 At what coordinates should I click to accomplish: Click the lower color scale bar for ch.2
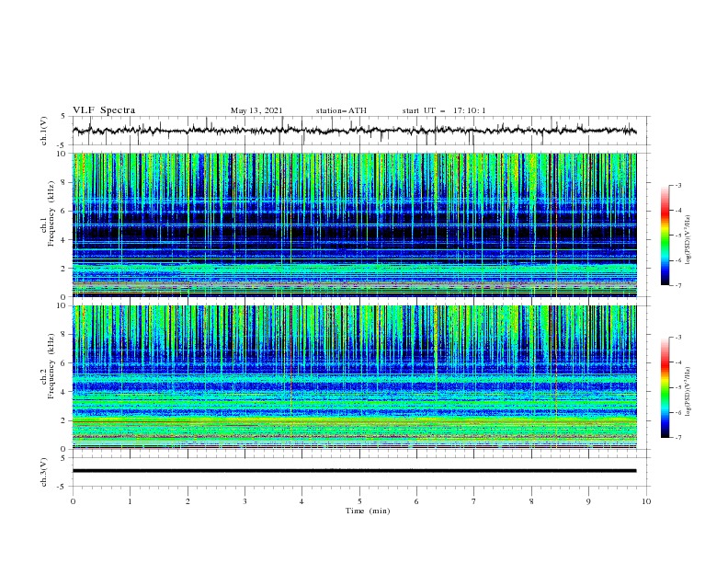point(665,387)
